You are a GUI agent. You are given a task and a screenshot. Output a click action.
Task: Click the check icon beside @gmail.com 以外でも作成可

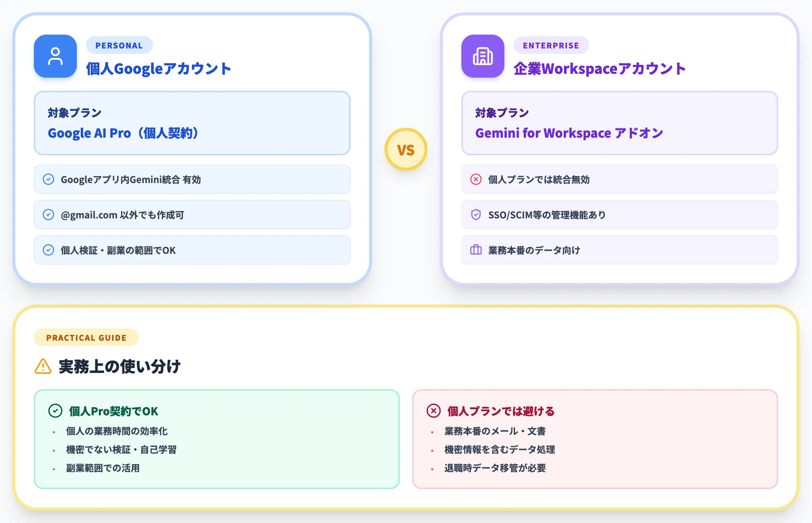[x=48, y=215]
